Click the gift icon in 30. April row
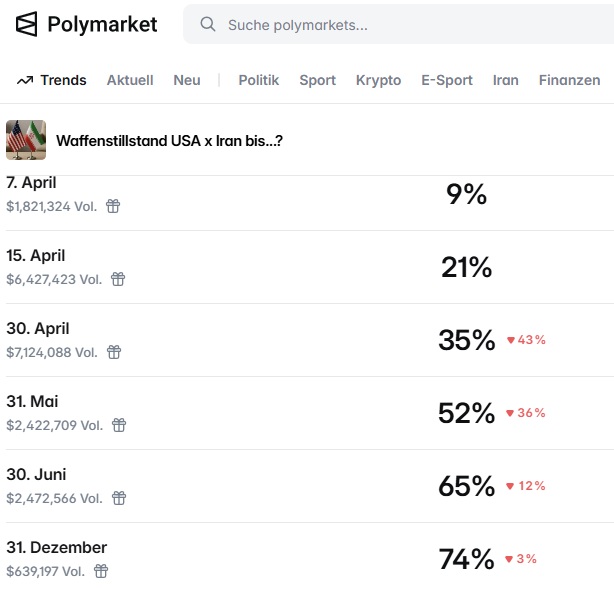The width and height of the screenshot is (614, 589). pos(114,352)
